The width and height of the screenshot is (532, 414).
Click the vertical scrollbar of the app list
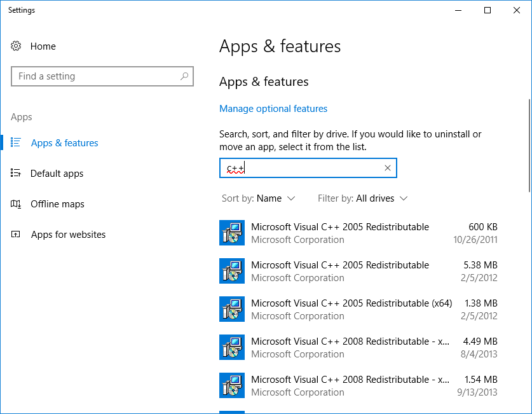tap(529, 145)
